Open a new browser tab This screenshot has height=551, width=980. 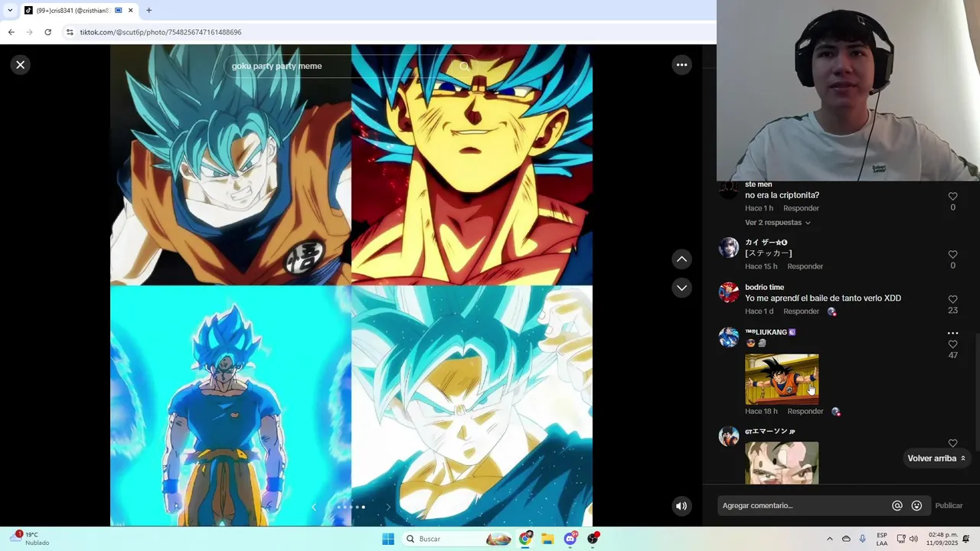pyautogui.click(x=149, y=11)
